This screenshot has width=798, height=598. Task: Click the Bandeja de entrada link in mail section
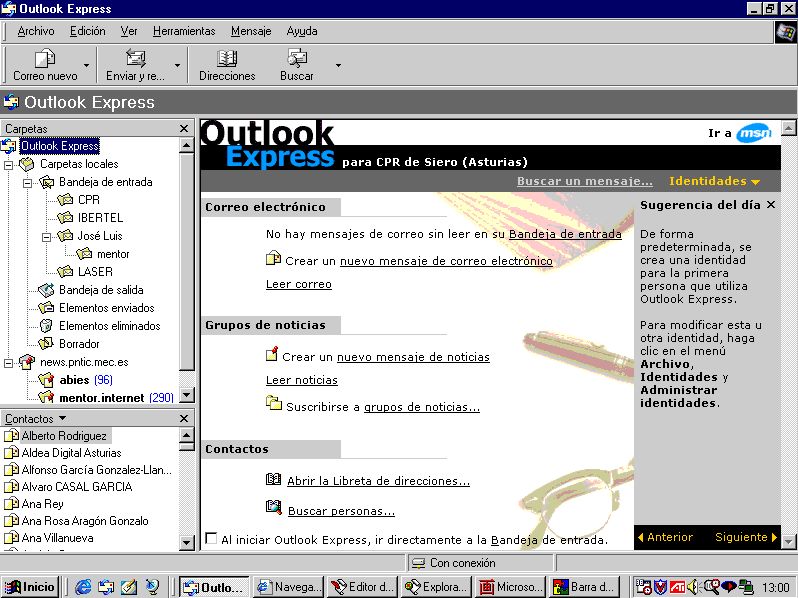(565, 234)
